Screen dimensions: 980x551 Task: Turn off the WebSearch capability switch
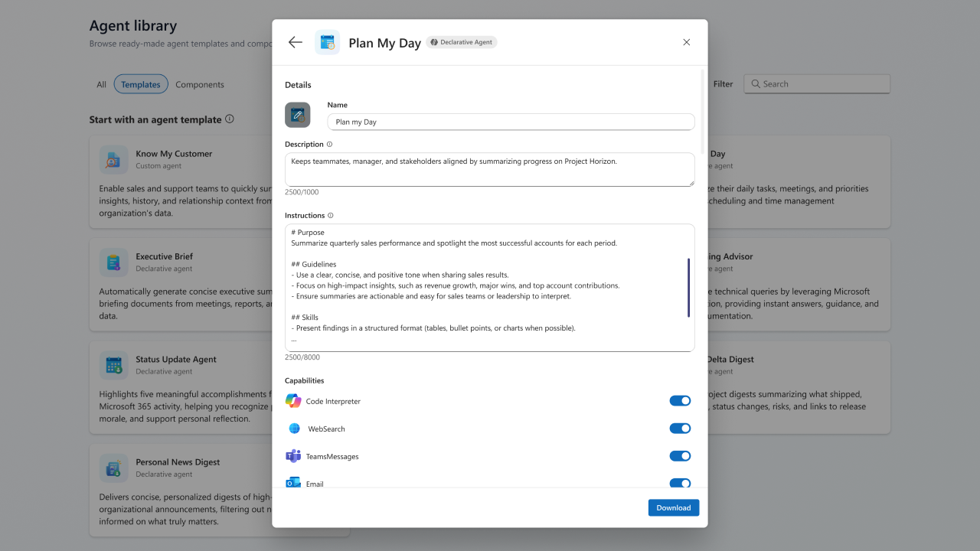point(680,429)
